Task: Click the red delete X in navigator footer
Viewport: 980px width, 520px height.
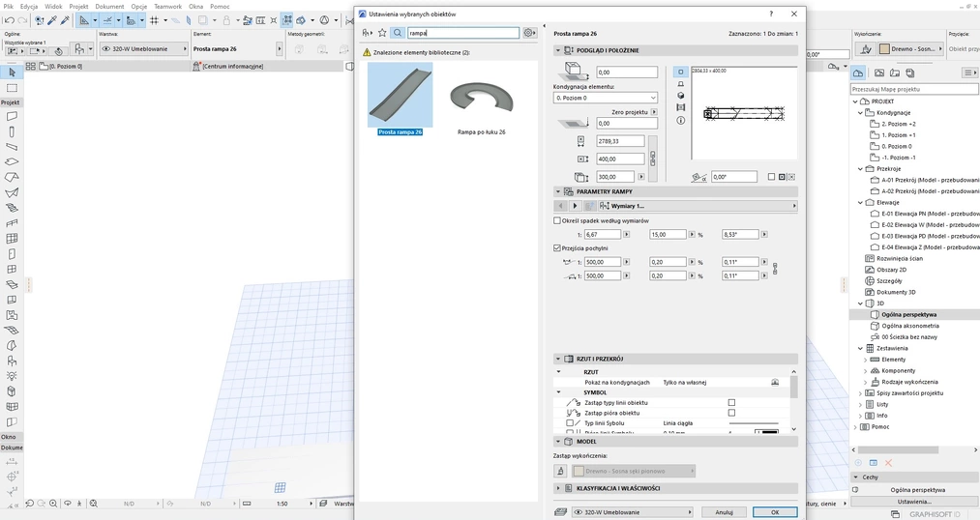Action: pos(888,463)
